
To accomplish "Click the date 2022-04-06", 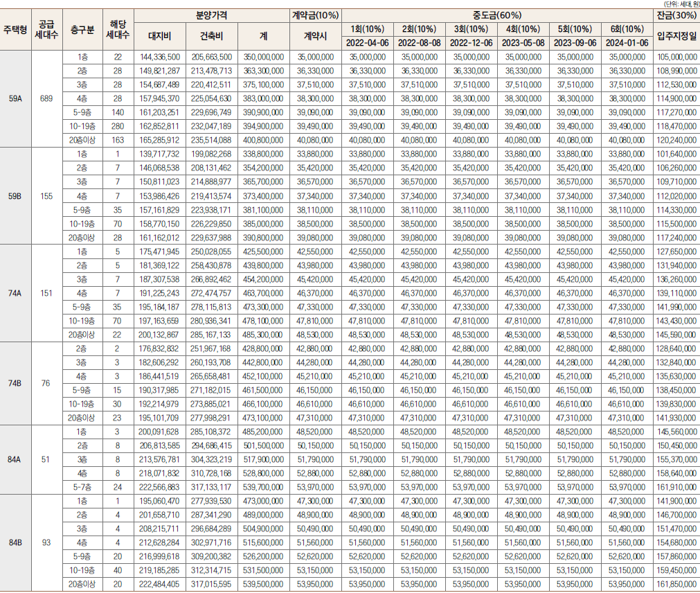I will pos(368,44).
